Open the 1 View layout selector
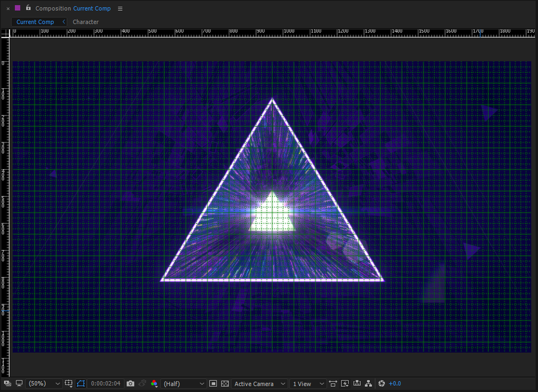 pyautogui.click(x=306, y=383)
